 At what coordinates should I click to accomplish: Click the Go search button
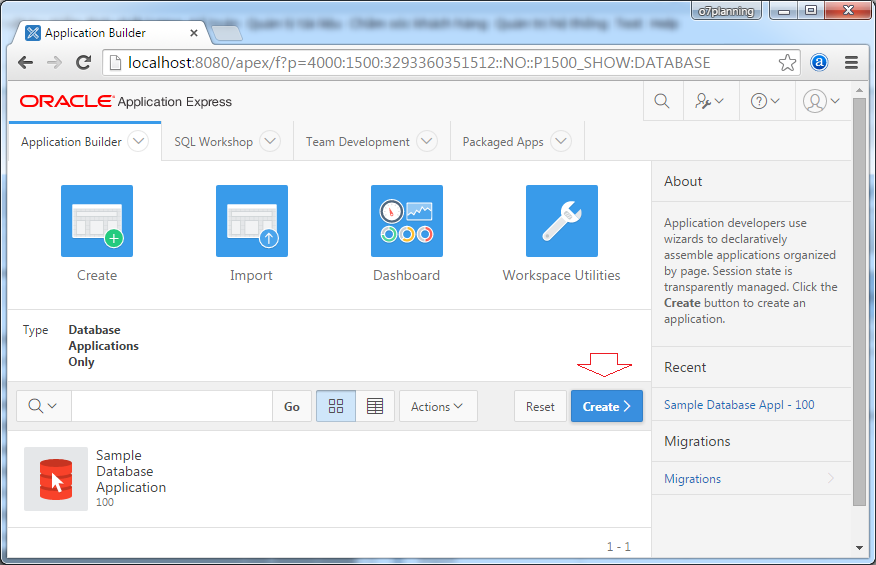click(292, 406)
